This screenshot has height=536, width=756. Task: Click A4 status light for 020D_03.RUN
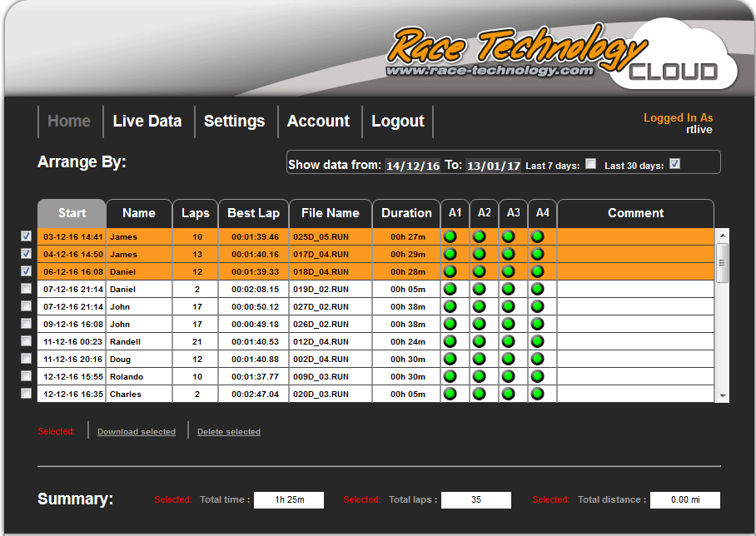click(x=538, y=394)
